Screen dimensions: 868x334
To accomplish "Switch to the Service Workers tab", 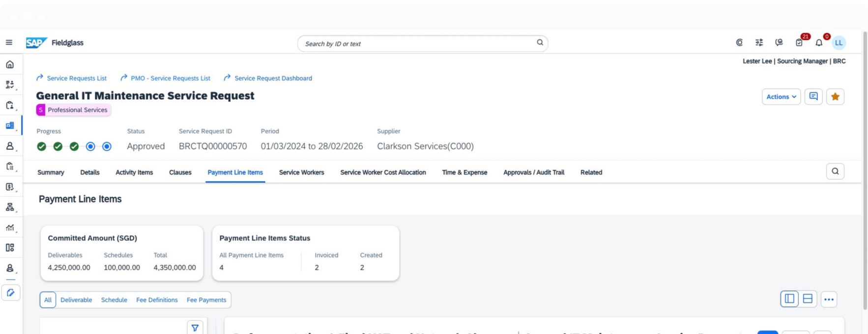I will pos(301,172).
